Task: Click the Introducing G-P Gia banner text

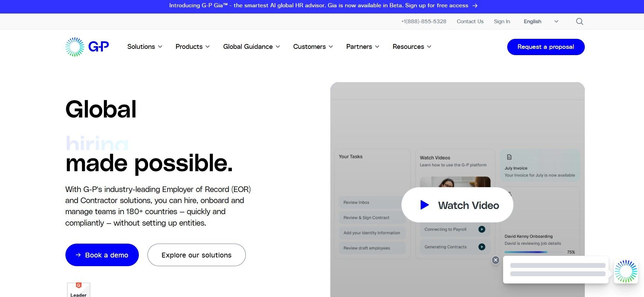Action: [319, 6]
